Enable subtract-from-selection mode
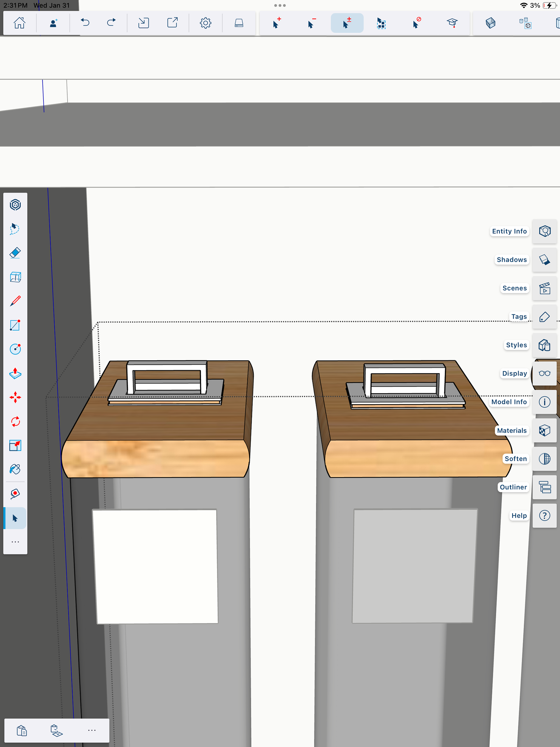560x747 pixels. (311, 23)
